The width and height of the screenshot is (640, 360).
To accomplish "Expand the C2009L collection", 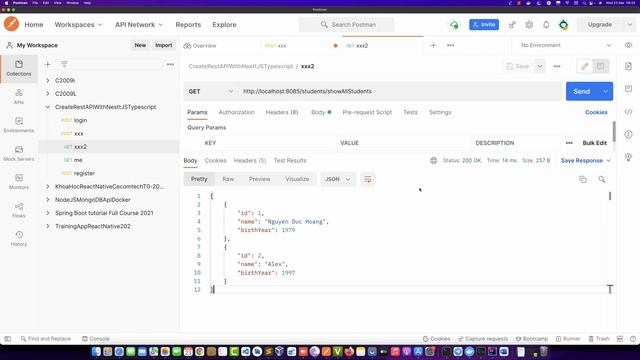I will [48, 93].
